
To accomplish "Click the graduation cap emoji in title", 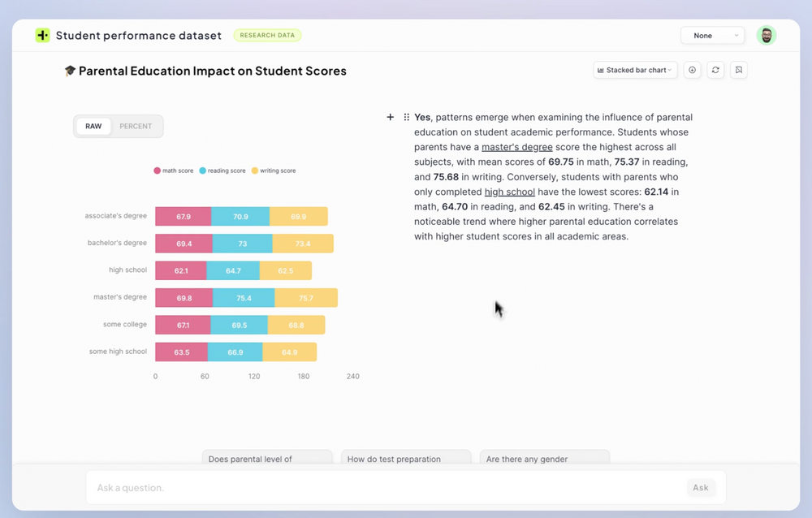I will (x=70, y=71).
